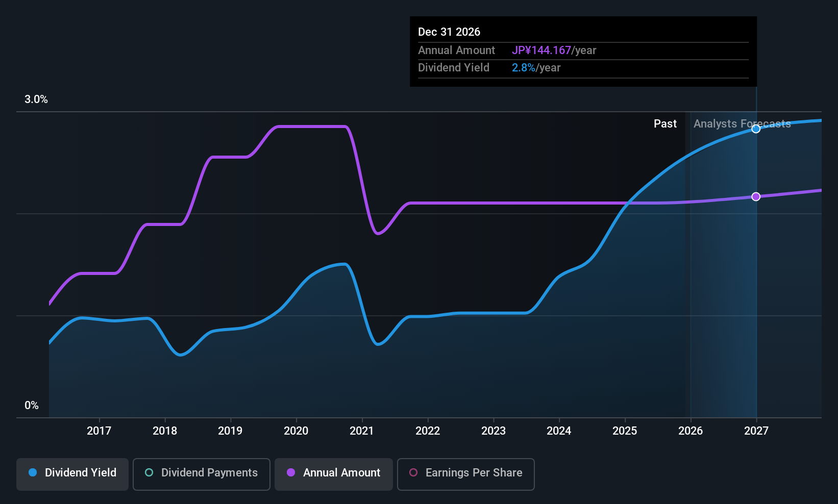Select the 2019 x-axis year label
The image size is (838, 504).
(230, 431)
